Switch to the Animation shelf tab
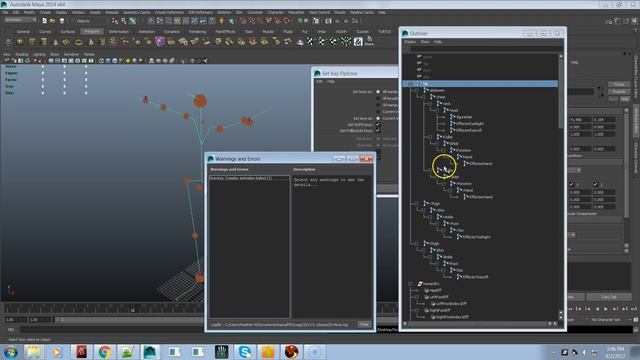Image resolution: width=640 pixels, height=360 pixels. coord(147,31)
